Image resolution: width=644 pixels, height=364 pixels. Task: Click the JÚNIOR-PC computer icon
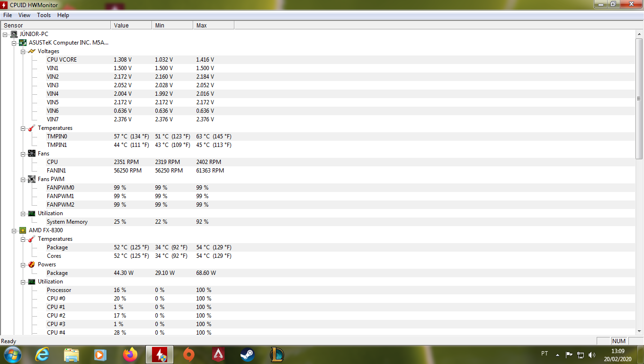[14, 34]
